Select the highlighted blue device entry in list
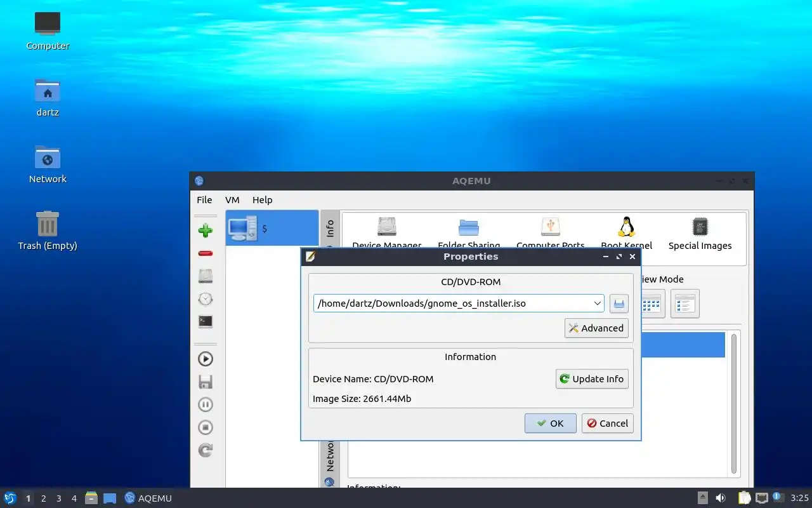The width and height of the screenshot is (812, 508). [683, 345]
